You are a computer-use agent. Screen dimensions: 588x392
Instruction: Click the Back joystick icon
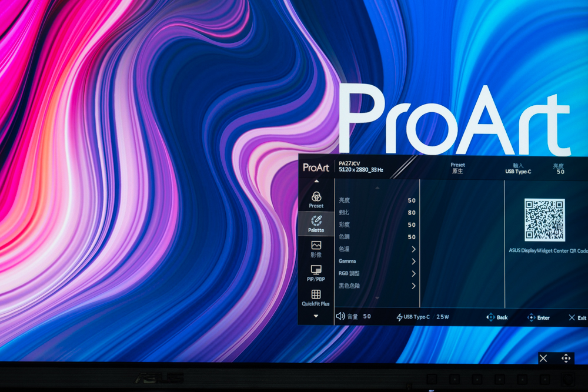[490, 317]
